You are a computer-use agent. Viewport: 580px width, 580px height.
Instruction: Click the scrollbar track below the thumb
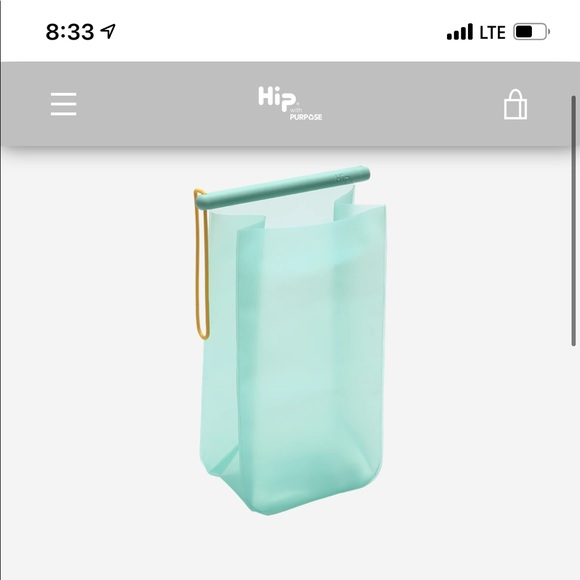pyautogui.click(x=573, y=462)
